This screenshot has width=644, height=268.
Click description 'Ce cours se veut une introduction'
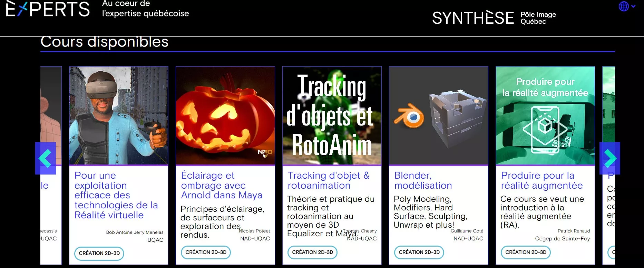[x=542, y=212]
